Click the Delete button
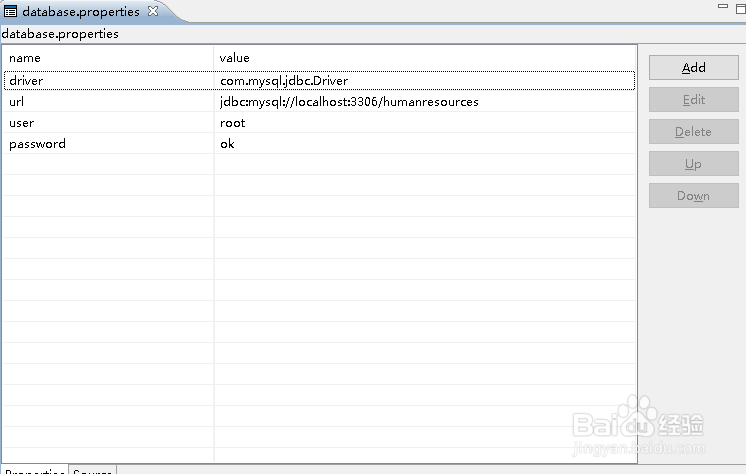Screen dimensions: 746x474 (x=694, y=131)
